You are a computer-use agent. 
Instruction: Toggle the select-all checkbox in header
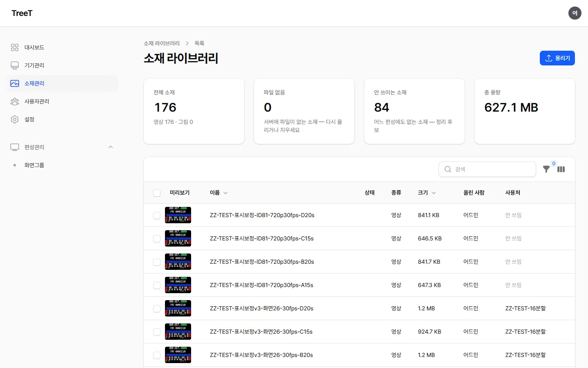point(157,193)
